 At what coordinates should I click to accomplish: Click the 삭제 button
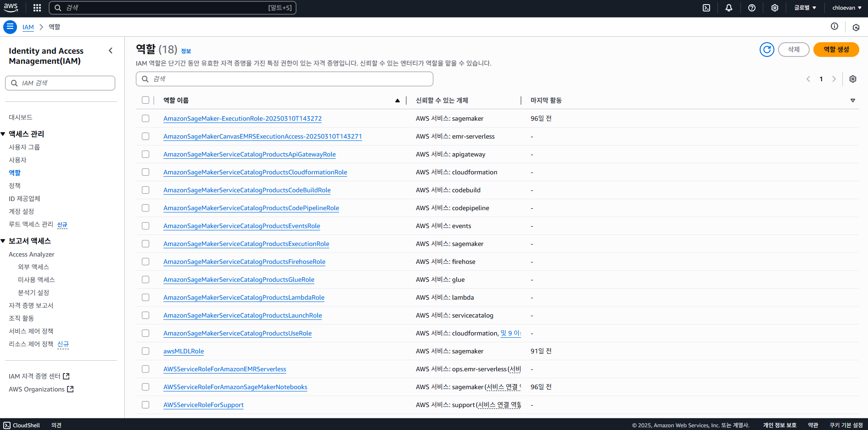(x=794, y=50)
